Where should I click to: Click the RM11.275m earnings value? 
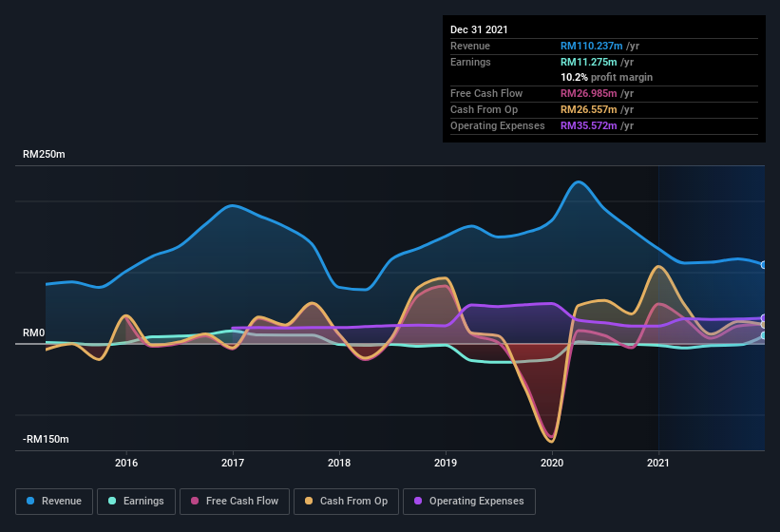[588, 62]
